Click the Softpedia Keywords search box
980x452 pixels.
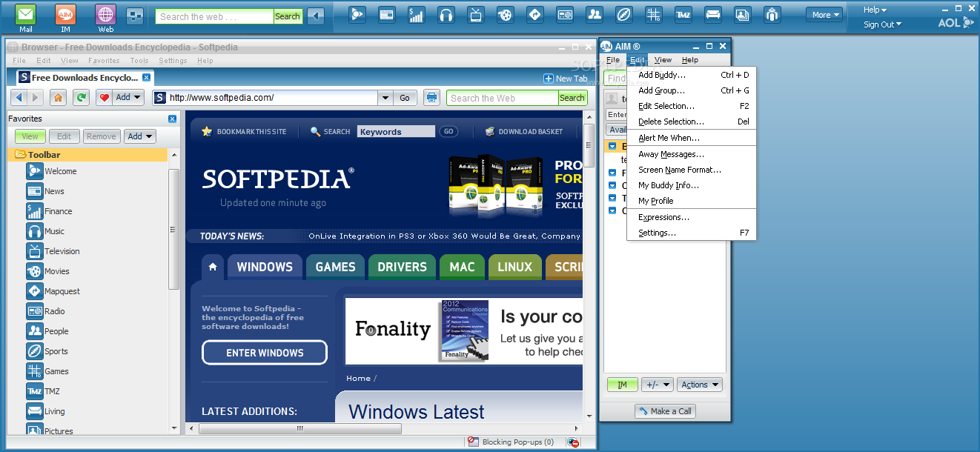(x=396, y=131)
